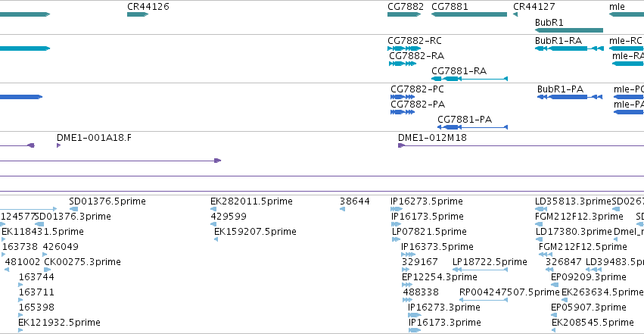Select the CG7882 gene feature bar
This screenshot has height=334, width=644.
pyautogui.click(x=404, y=14)
